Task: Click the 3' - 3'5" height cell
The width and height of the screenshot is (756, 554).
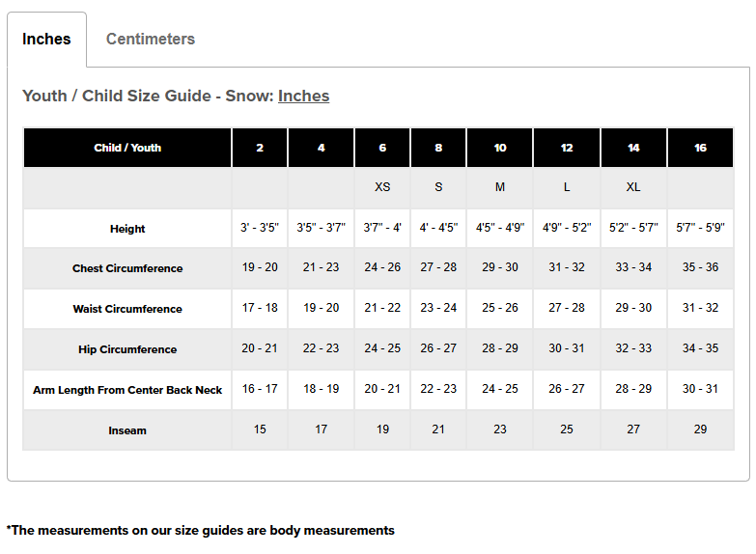Action: point(260,228)
